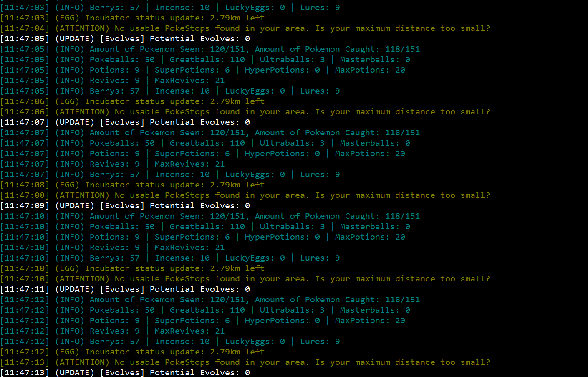Viewport: 588px width, 377px height.
Task: Select the 11:47:07 UPDATE Evolves line
Action: pos(125,122)
